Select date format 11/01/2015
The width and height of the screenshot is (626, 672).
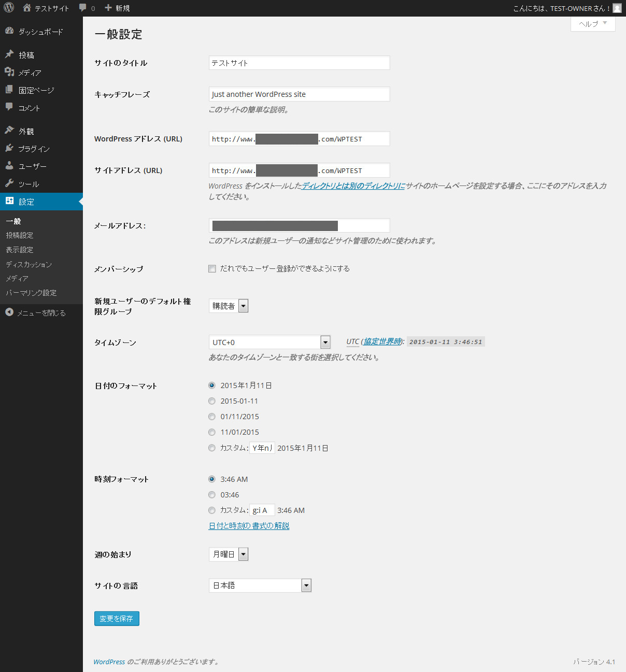[x=211, y=432]
